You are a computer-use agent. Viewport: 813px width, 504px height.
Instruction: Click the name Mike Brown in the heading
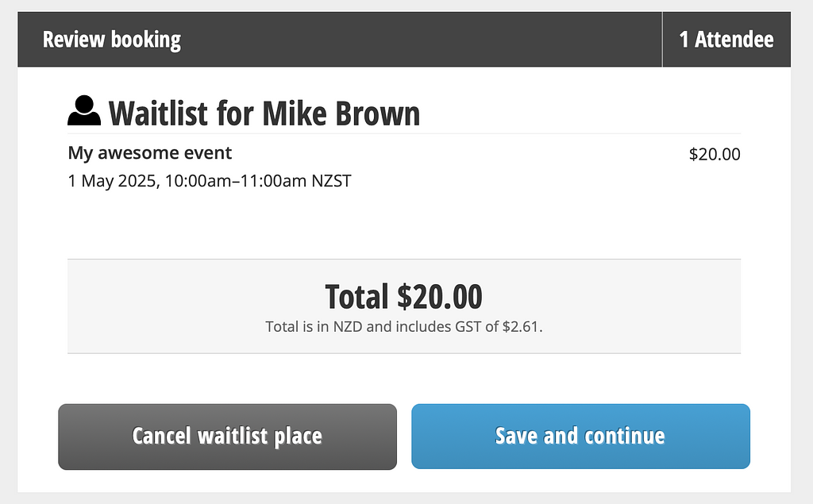click(341, 113)
